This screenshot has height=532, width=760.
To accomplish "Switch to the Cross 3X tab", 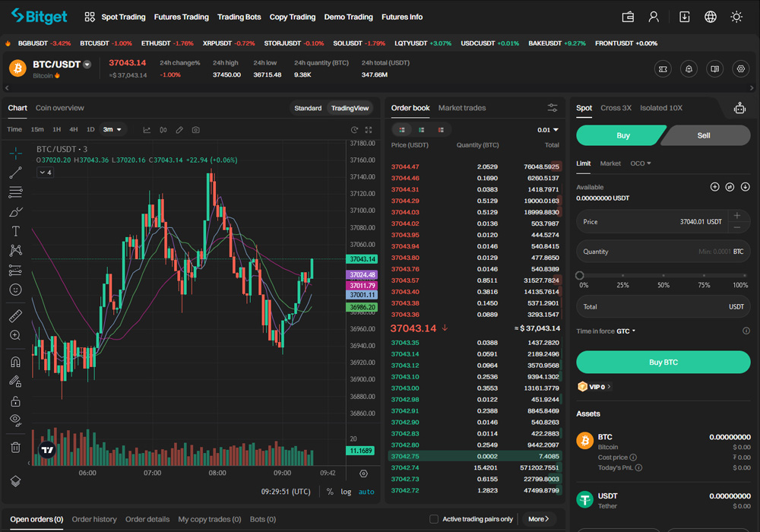I will click(x=616, y=108).
